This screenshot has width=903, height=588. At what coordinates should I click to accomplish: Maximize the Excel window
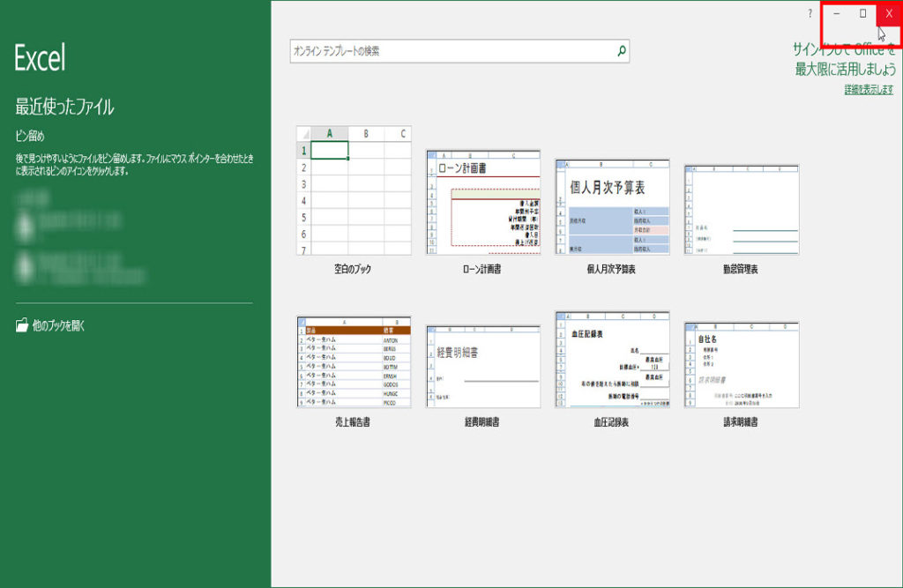[862, 13]
